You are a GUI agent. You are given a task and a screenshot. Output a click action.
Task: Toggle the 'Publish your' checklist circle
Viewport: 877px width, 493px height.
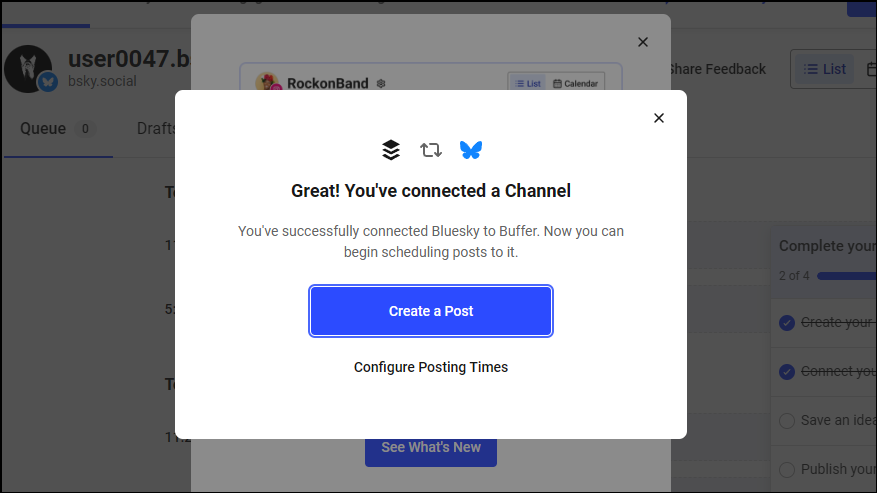787,469
